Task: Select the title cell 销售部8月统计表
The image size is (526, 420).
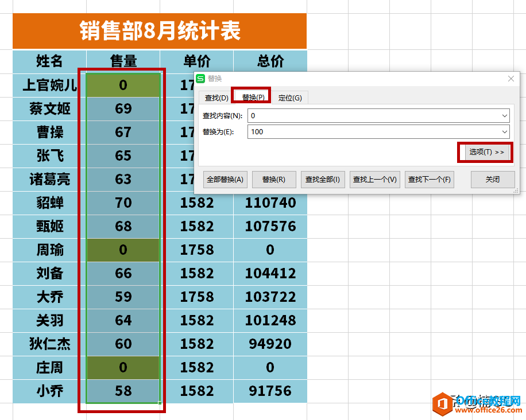Action: point(160,31)
